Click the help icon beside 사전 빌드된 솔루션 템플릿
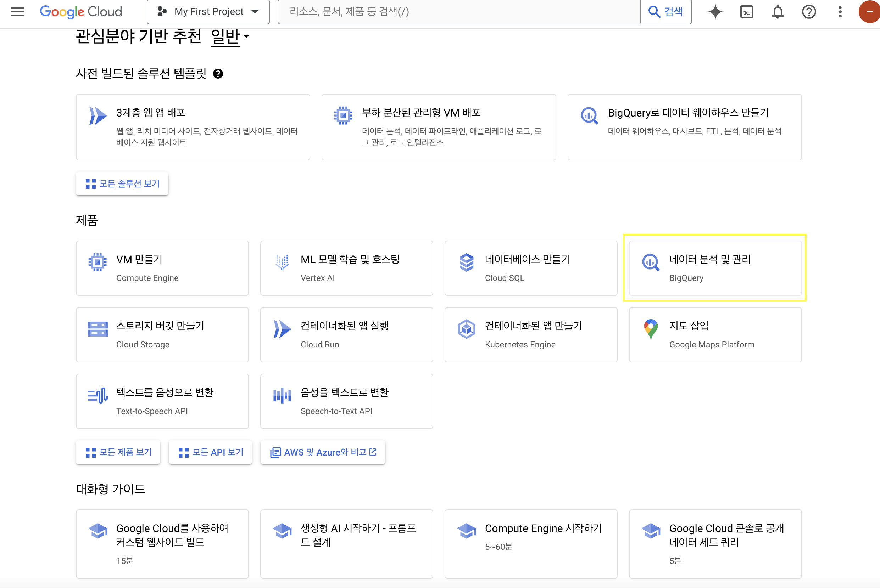Screen dimensions: 880x588 pos(218,74)
